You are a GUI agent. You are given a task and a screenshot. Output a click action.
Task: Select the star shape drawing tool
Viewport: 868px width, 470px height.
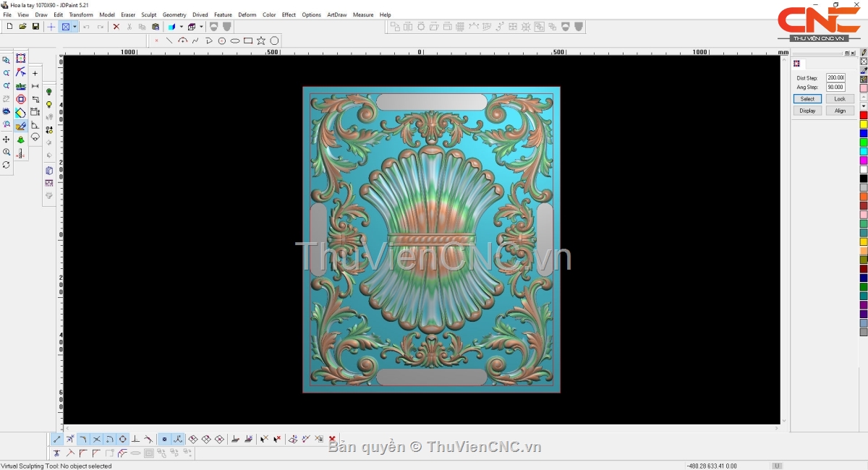tap(261, 40)
